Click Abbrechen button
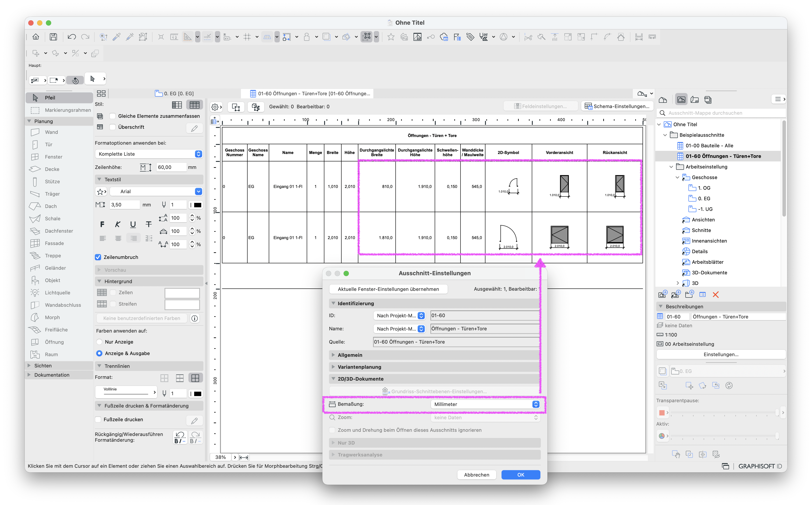 point(477,475)
